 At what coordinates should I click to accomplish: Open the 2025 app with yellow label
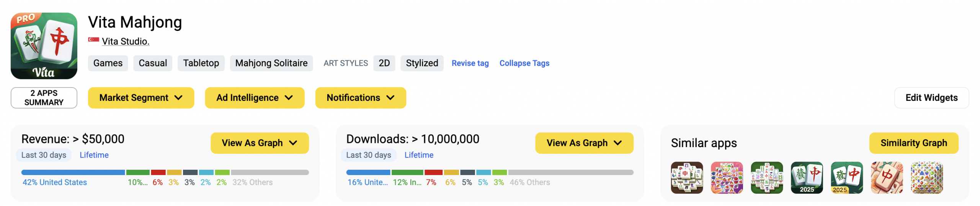click(847, 178)
